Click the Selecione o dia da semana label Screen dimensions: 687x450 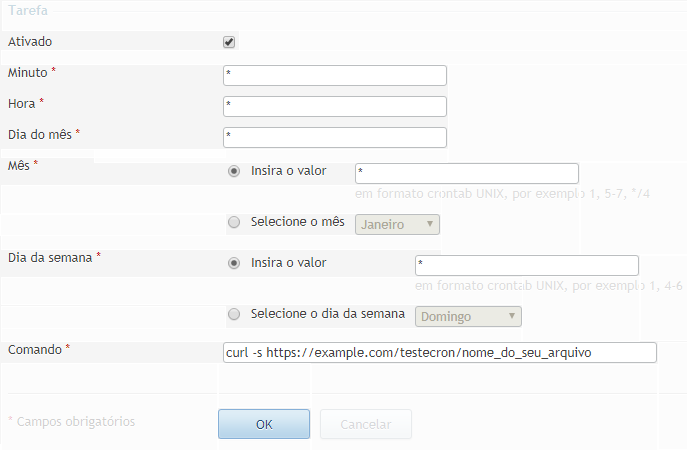[328, 314]
